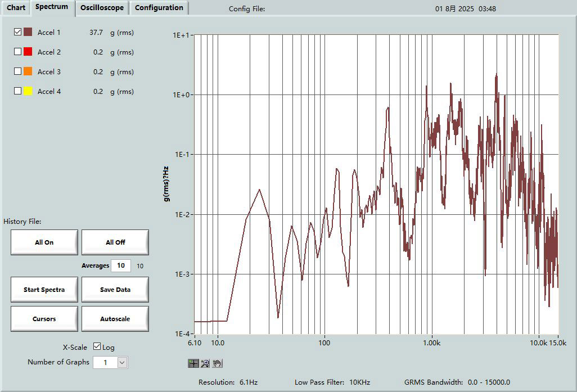Toggle the X-Scale Log checkbox
The width and height of the screenshot is (577, 392).
(97, 347)
